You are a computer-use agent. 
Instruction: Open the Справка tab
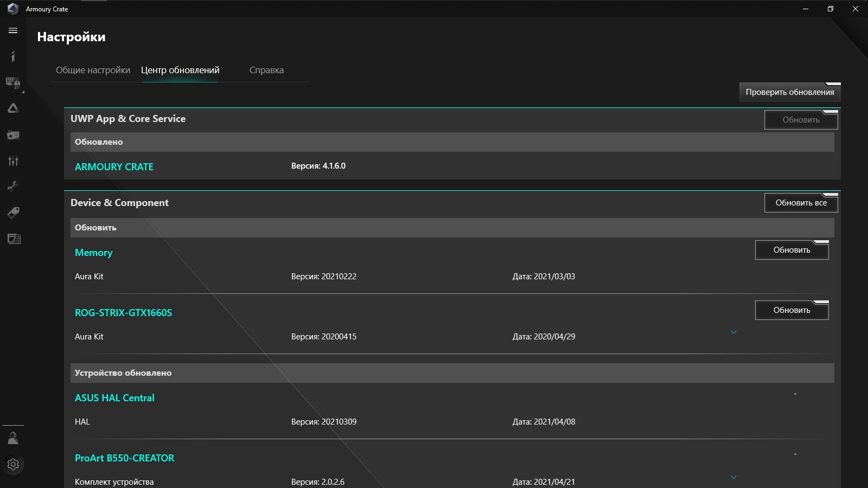[x=266, y=70]
